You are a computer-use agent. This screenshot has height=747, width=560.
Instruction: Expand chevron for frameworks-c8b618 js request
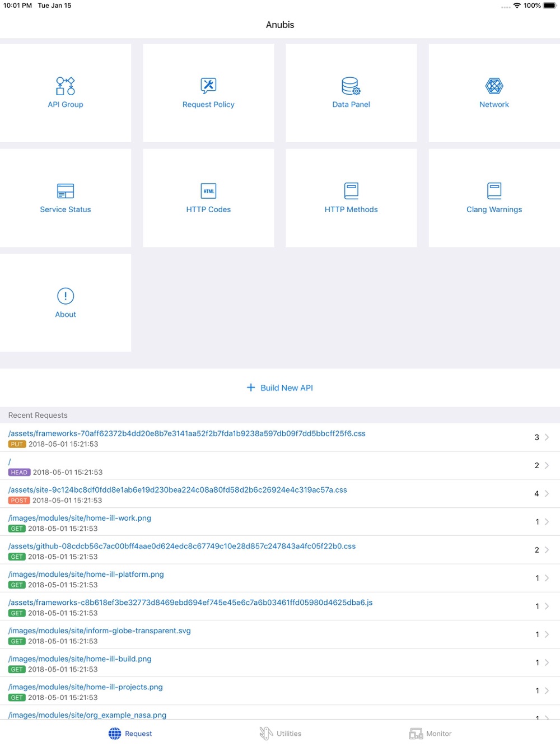(547, 606)
